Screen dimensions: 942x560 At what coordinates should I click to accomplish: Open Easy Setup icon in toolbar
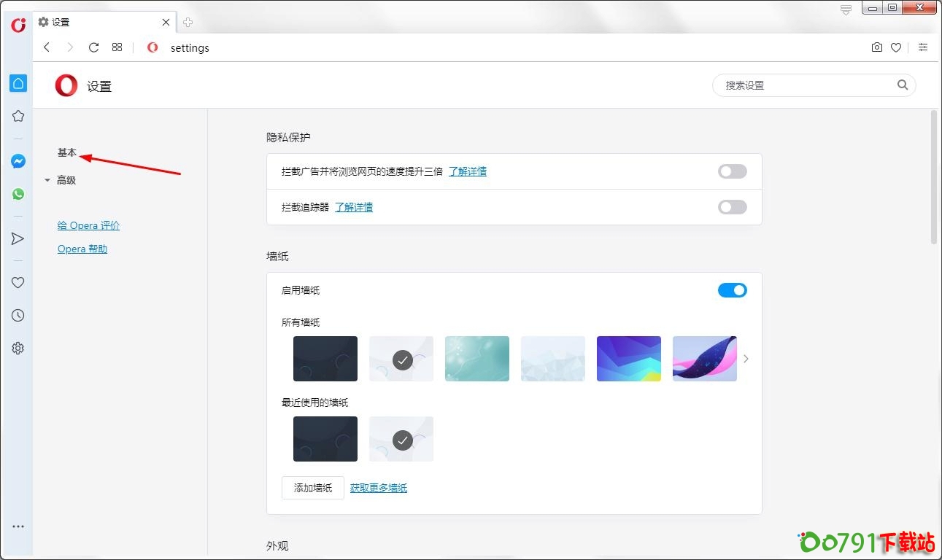[x=923, y=47]
